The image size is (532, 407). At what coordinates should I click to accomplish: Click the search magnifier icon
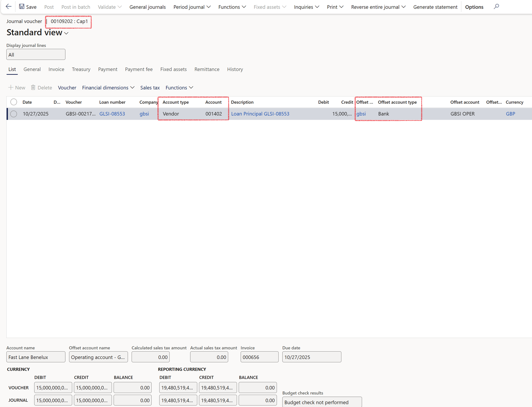496,7
